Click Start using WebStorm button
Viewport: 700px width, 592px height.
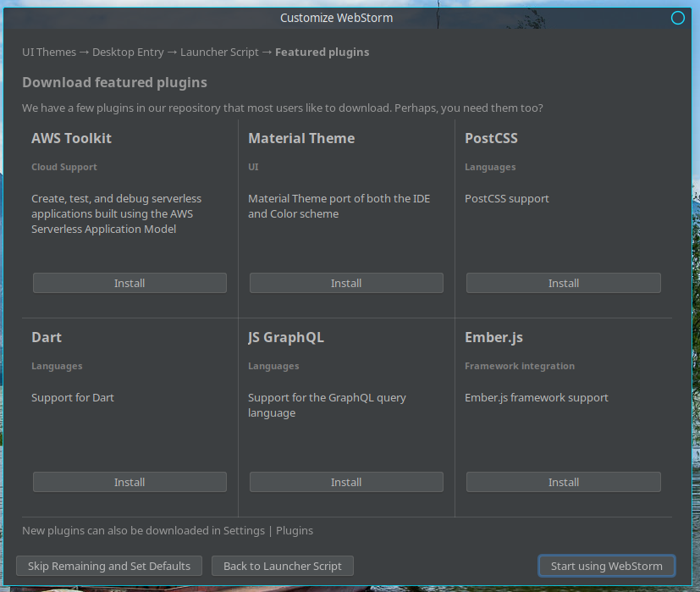click(x=607, y=566)
